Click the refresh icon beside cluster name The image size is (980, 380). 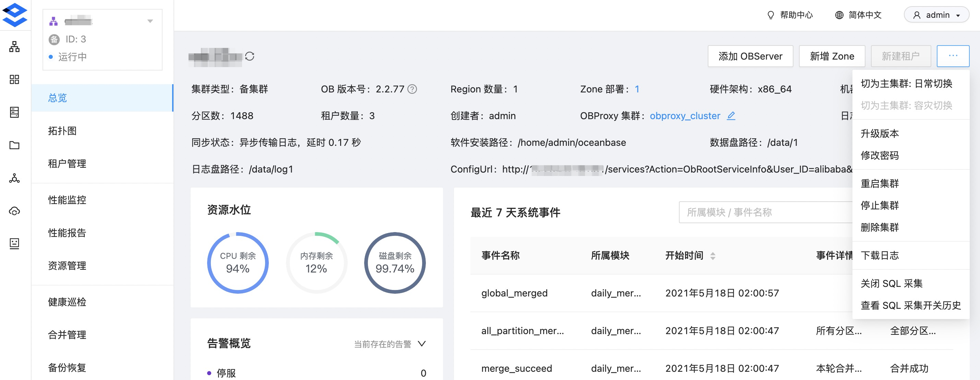250,56
